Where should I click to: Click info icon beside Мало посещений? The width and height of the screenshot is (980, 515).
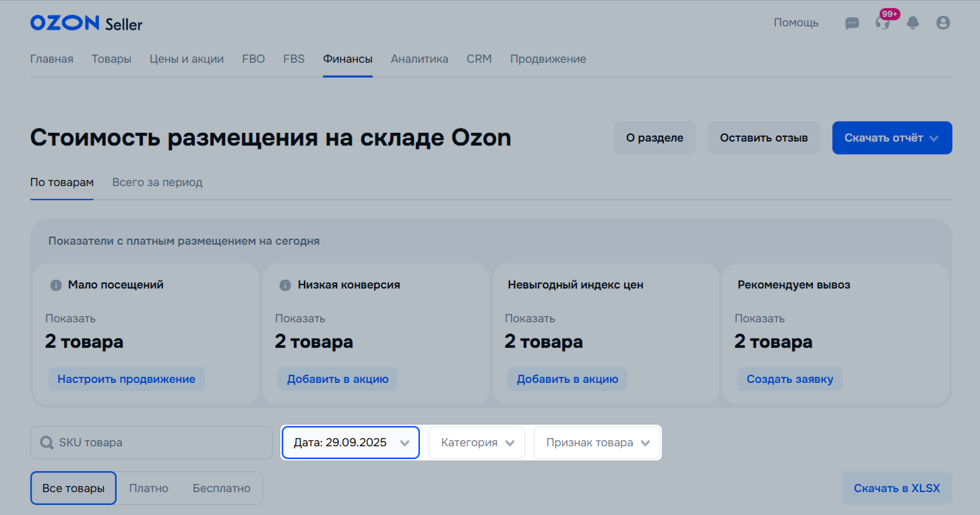click(x=57, y=285)
